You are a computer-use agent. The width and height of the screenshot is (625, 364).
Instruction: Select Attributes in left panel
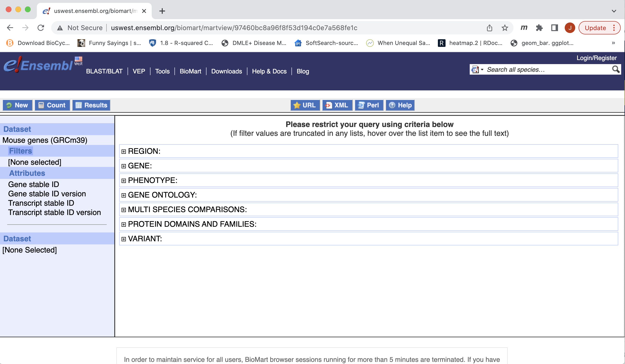27,173
